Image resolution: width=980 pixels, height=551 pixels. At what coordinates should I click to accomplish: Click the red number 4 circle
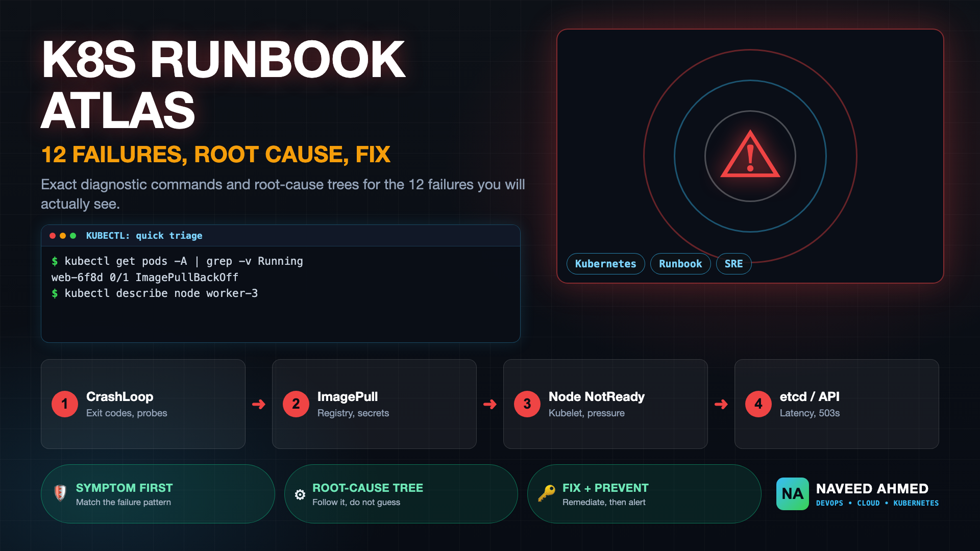(758, 404)
